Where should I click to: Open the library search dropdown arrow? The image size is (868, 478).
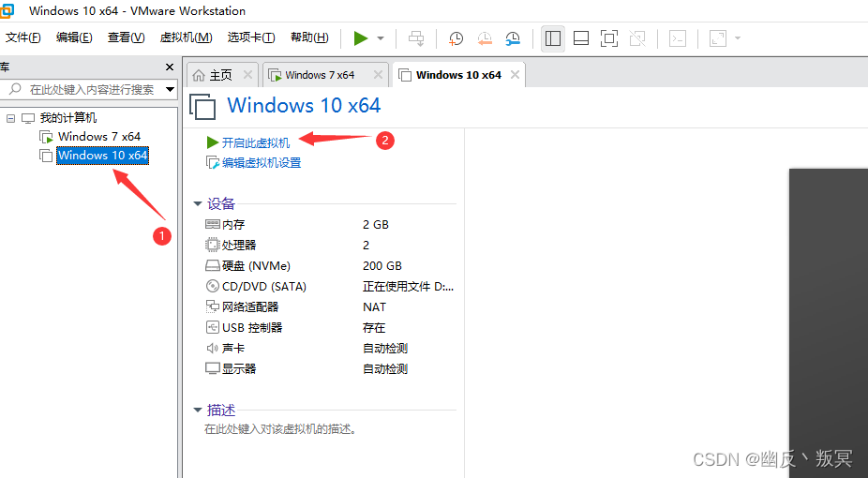170,89
